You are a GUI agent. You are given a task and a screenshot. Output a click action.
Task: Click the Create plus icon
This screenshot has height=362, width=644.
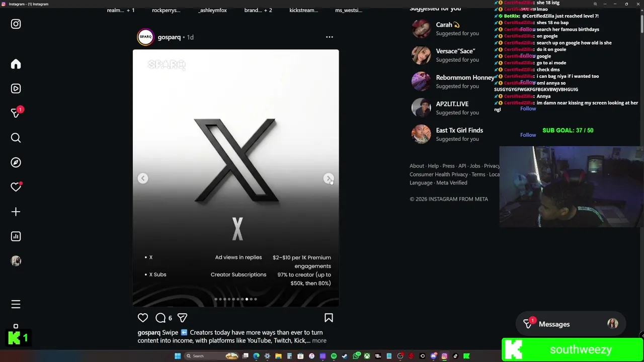tap(16, 212)
